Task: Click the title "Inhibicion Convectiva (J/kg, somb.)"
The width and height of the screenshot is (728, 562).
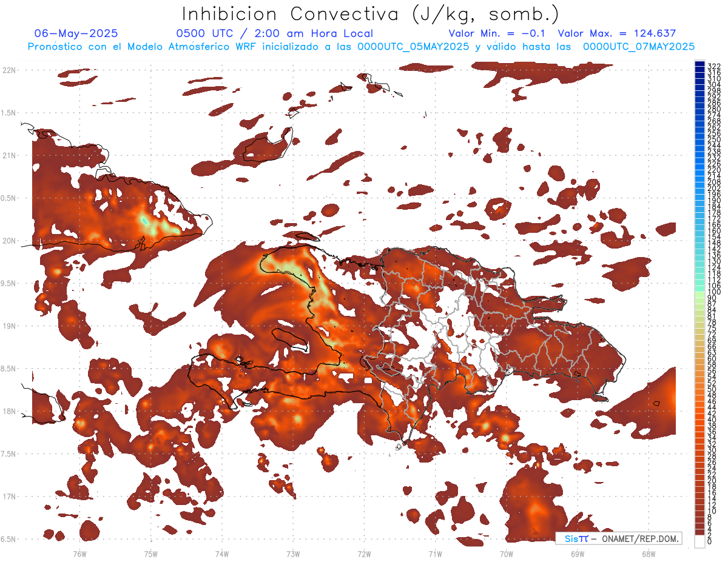Action: [x=371, y=14]
